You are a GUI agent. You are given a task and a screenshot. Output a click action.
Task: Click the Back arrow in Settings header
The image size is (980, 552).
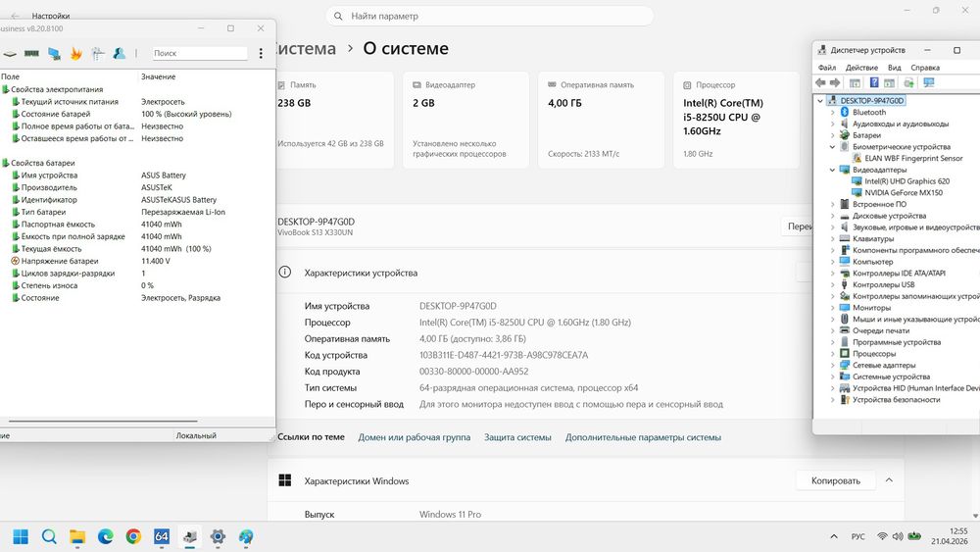coord(15,16)
